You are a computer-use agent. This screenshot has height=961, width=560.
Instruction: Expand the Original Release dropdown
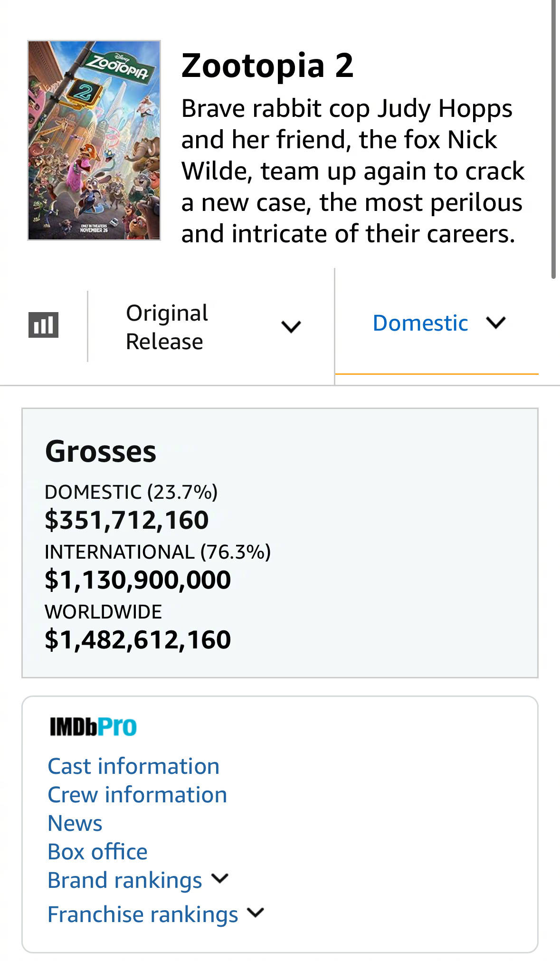[166, 327]
